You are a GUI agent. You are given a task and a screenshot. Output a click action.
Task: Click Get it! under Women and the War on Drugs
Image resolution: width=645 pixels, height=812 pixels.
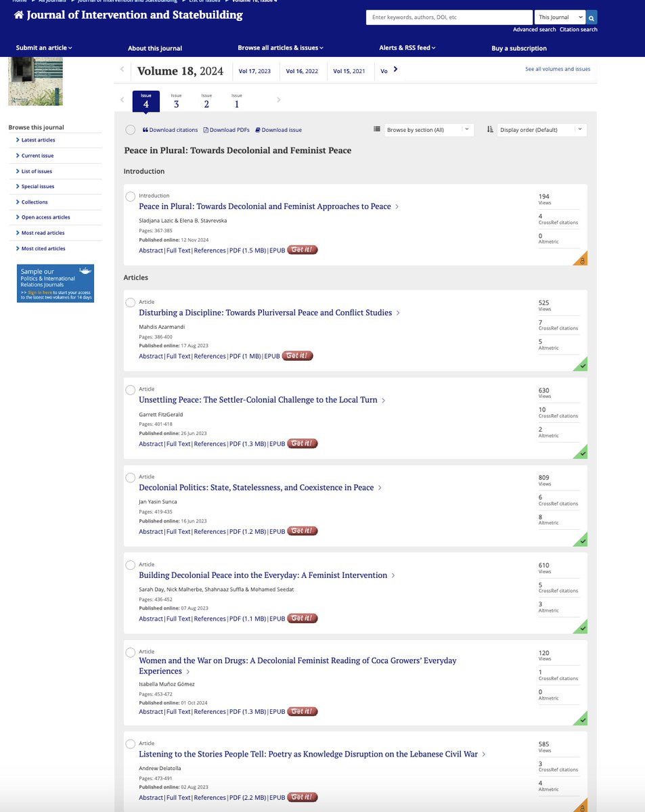click(303, 712)
